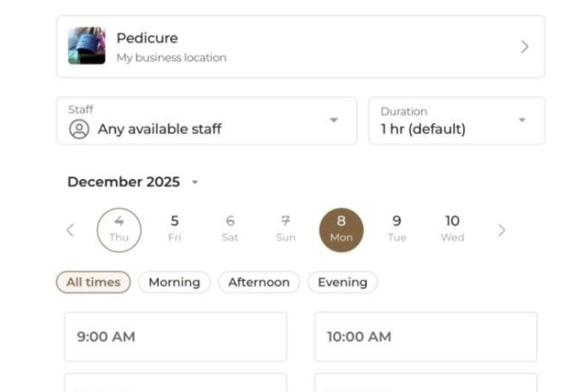Go to next week arrow

(x=501, y=230)
